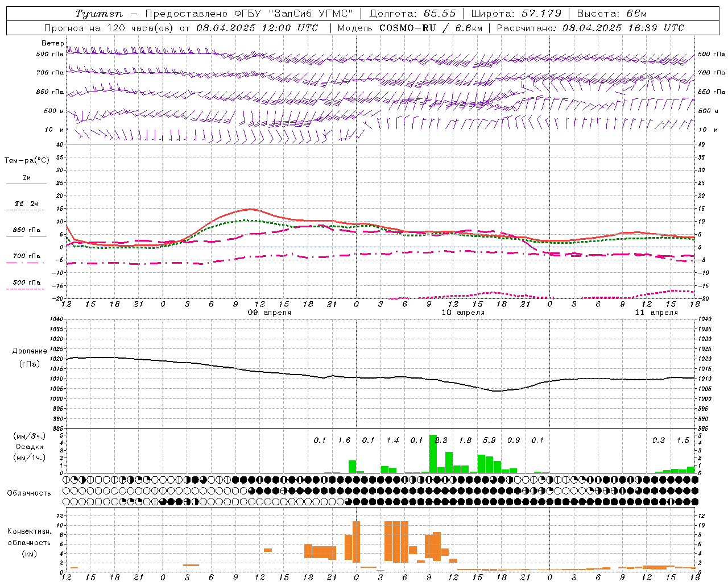Image resolution: width=728 pixels, height=582 pixels.
Task: Click the 3-hour precipitation value "1.8"
Action: tap(465, 440)
